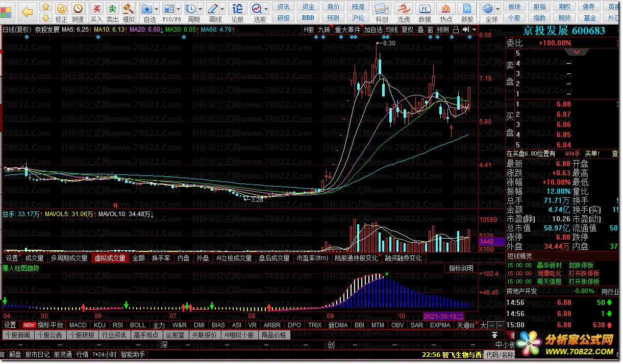The height and width of the screenshot is (364, 623).
Task: Click the BBD button
Action: (308, 17)
